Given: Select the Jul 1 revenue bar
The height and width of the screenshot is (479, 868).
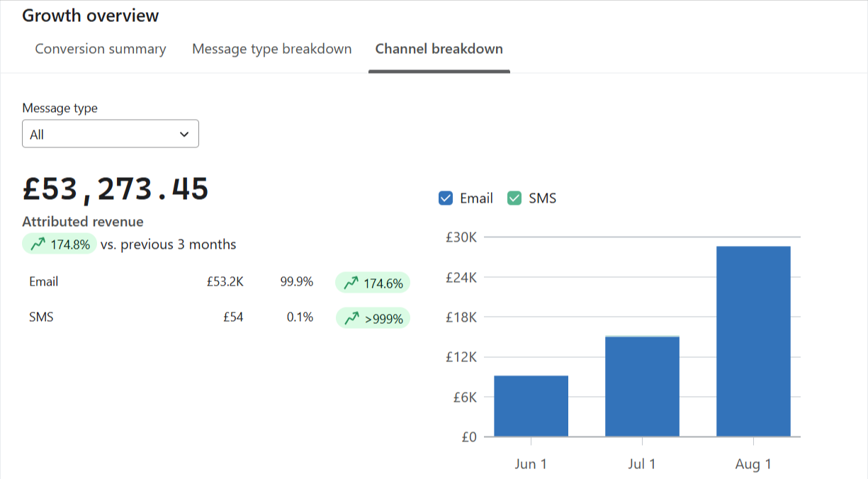Looking at the screenshot, I should coord(642,386).
